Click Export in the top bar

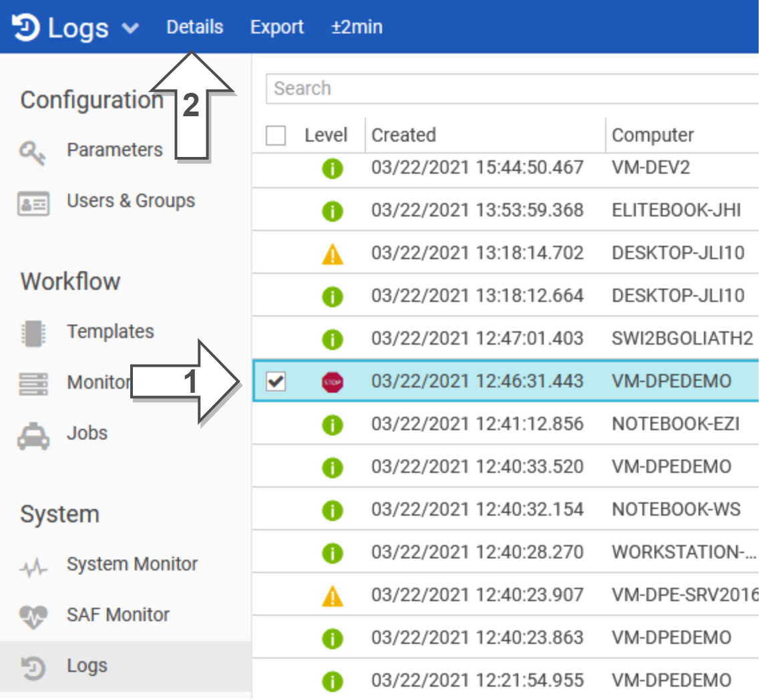pyautogui.click(x=276, y=27)
